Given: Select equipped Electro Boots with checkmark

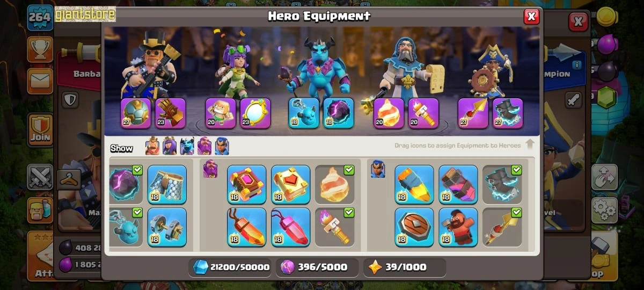Looking at the screenshot, I should [502, 184].
